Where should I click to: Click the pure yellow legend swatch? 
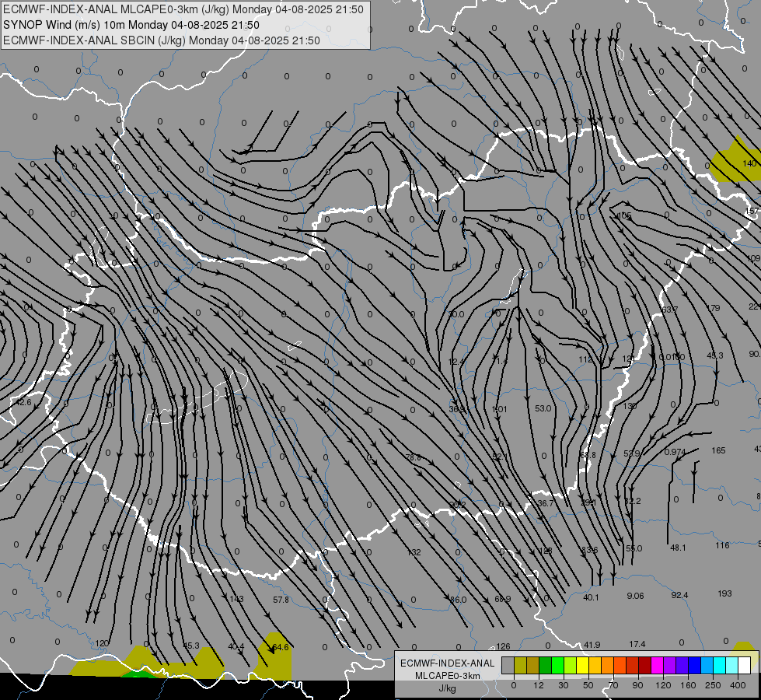[x=583, y=665]
